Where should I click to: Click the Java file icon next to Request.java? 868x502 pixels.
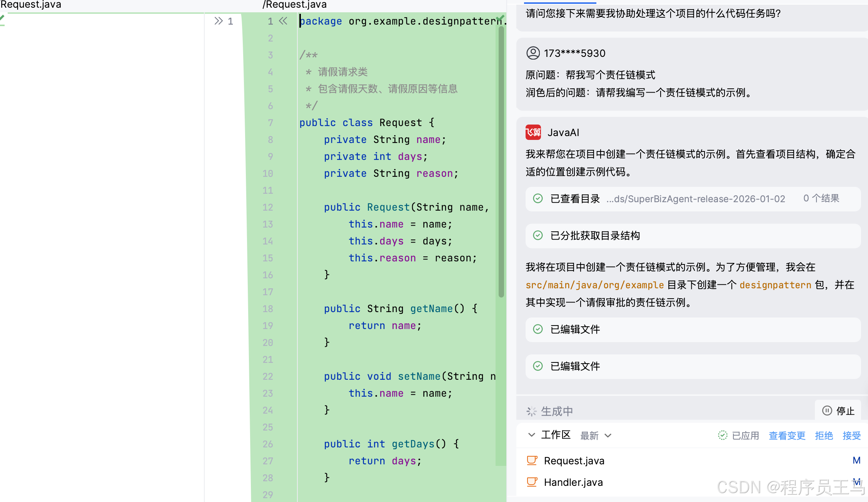click(532, 460)
